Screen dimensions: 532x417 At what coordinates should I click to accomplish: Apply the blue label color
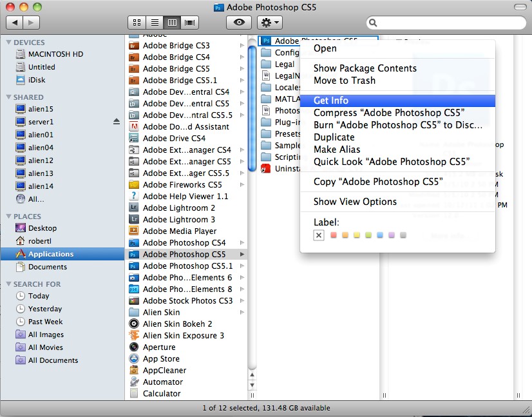click(x=380, y=235)
